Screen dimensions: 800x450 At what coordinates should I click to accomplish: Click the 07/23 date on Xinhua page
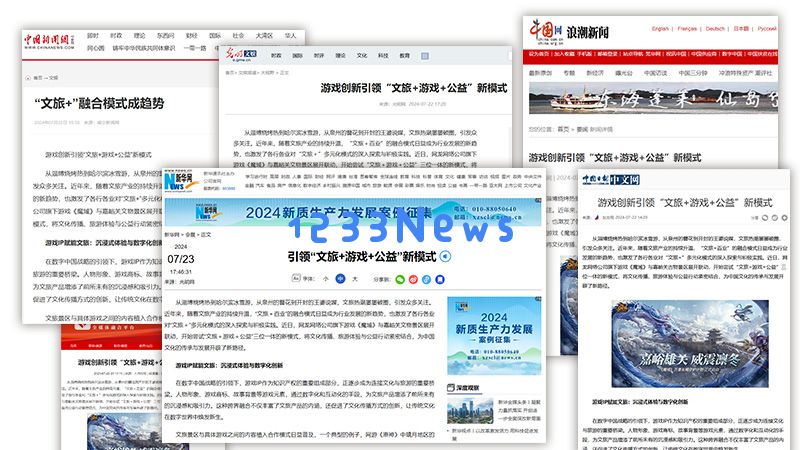click(181, 259)
